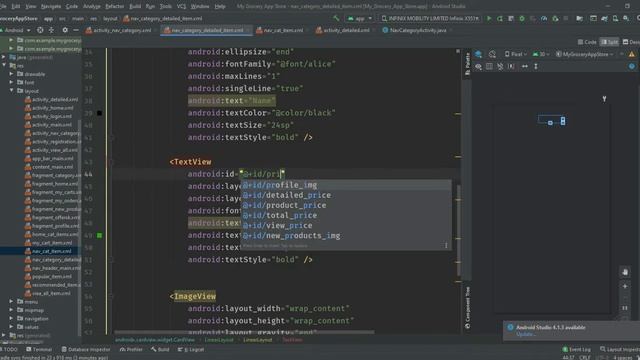Run the app with the green play icon

(489, 18)
